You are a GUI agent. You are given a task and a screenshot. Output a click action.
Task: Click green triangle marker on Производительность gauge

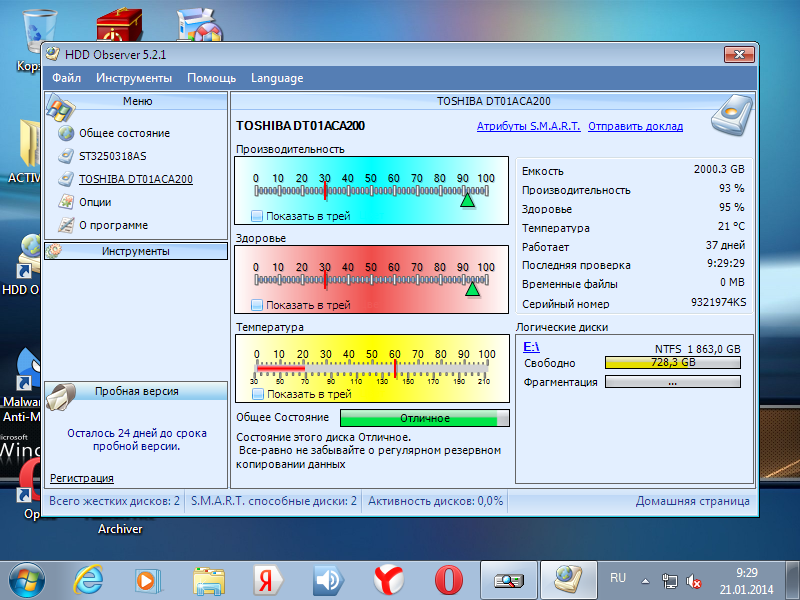point(467,199)
